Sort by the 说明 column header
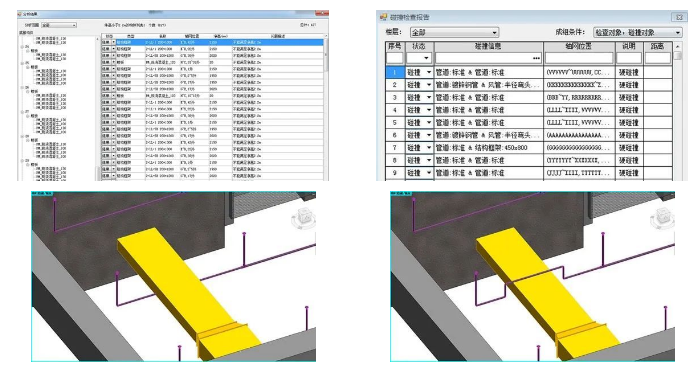Screen dimensions: 691x371 pyautogui.click(x=629, y=46)
